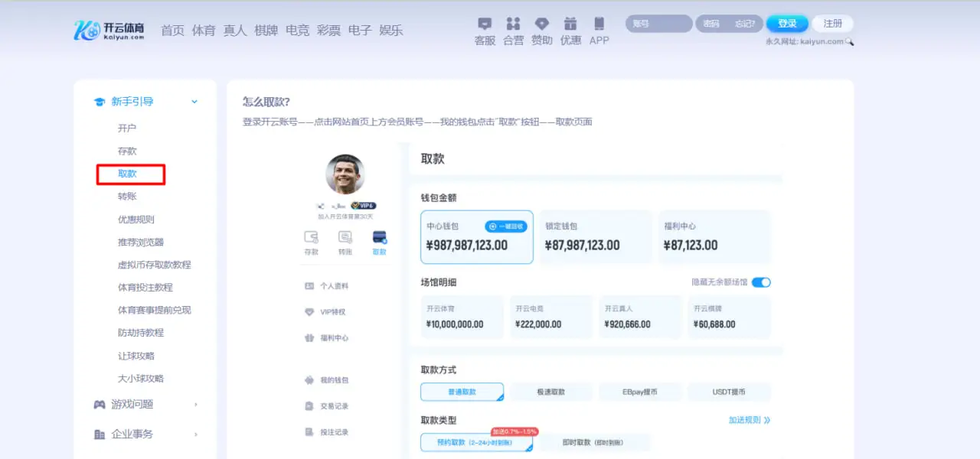980x459 pixels.
Task: Switch to 即时取款 withdrawal type
Action: [592, 442]
